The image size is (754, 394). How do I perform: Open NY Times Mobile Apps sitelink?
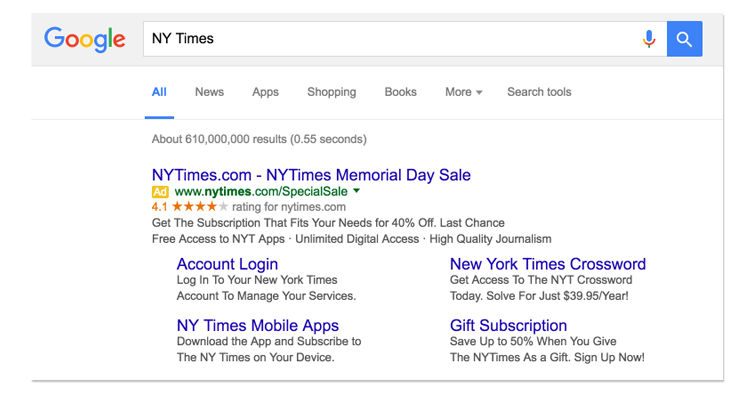[258, 326]
